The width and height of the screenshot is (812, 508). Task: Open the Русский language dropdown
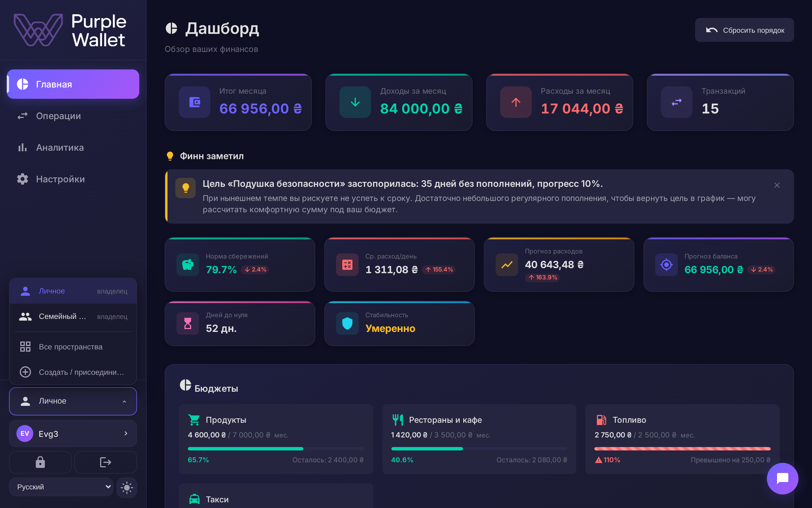click(x=61, y=487)
